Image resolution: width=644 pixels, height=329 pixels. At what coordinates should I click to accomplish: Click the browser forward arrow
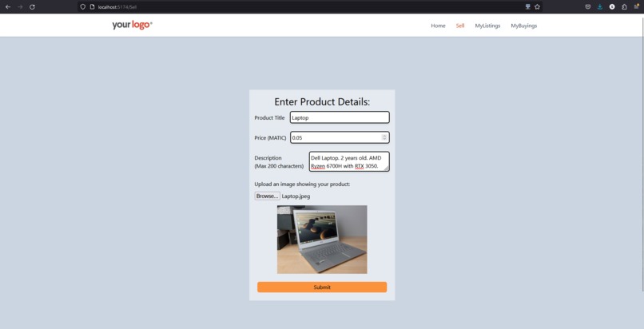tap(20, 7)
